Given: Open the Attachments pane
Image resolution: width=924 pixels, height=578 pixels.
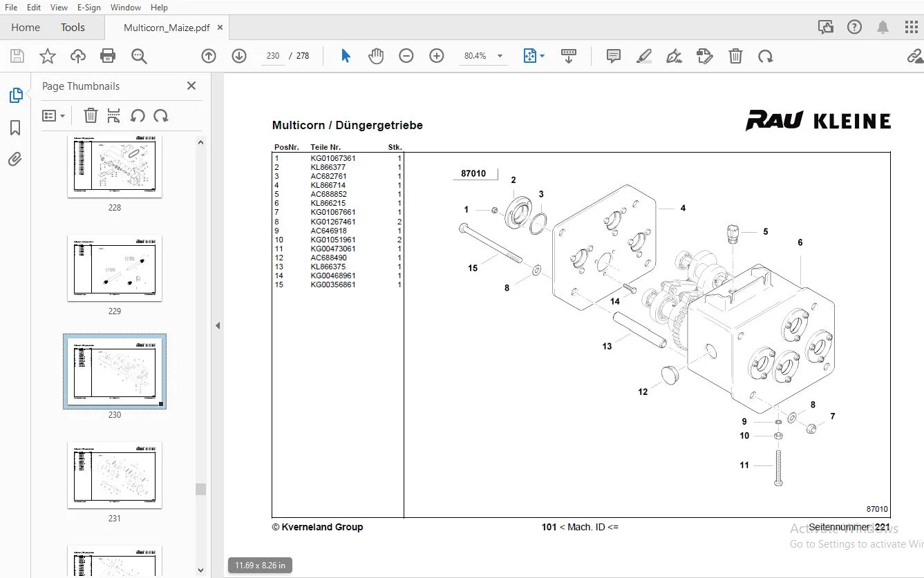Looking at the screenshot, I should click(x=15, y=160).
